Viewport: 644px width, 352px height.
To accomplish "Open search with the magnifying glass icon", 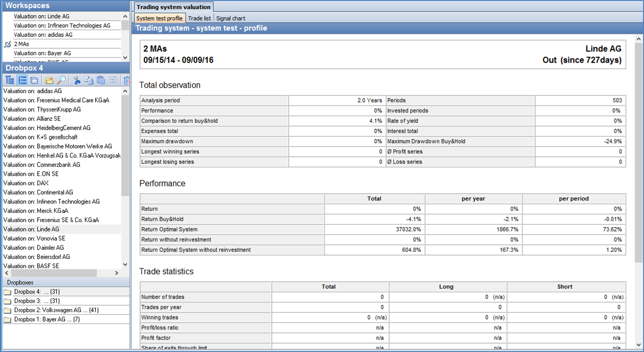I will (61, 81).
